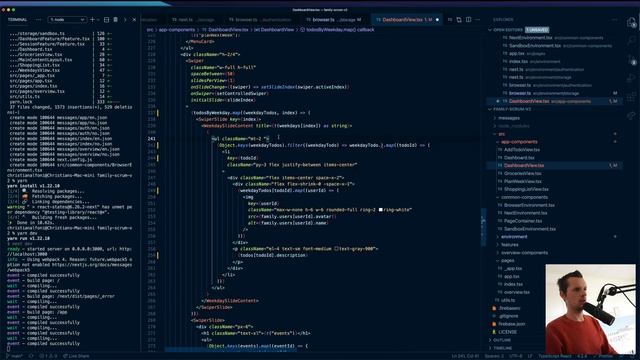This screenshot has width=640, height=360.
Task: Select the TERMINAL panel tab
Action: (x=18, y=20)
